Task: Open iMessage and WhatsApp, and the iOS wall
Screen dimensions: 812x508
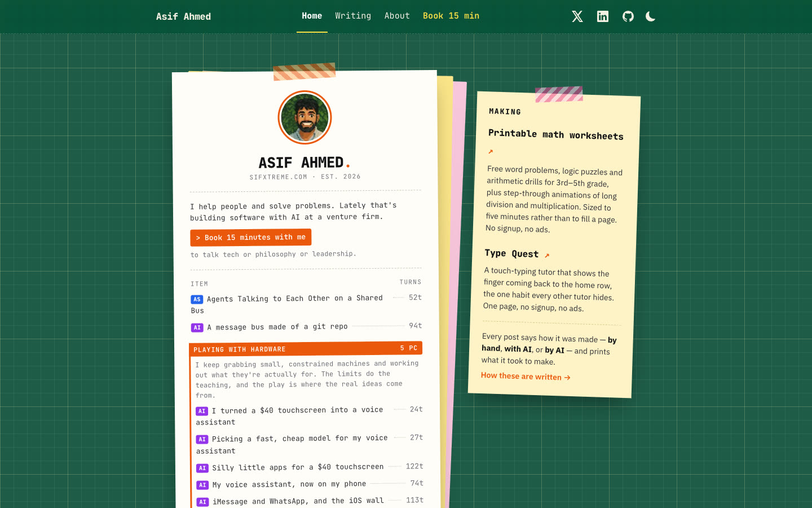Action: [298, 501]
